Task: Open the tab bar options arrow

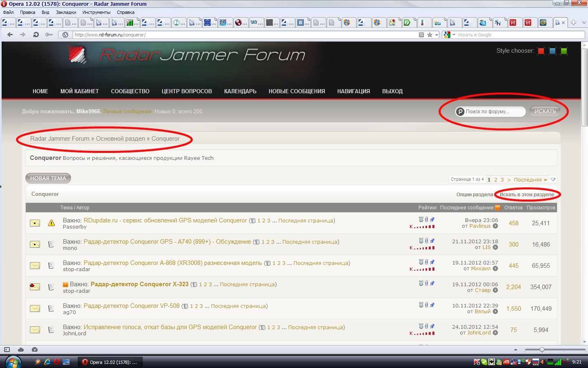Action: [584, 22]
